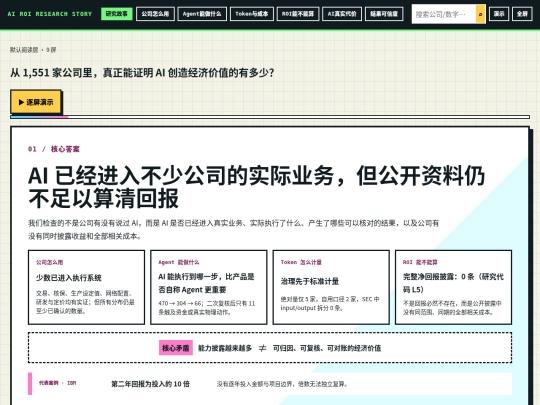Click the AI ROI RESEARCH STORY logo

50,14
